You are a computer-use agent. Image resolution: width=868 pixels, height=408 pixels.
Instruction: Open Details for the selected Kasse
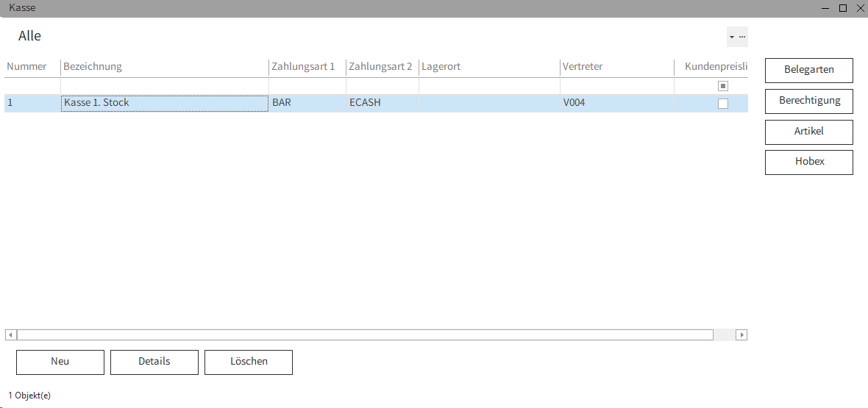coord(154,362)
